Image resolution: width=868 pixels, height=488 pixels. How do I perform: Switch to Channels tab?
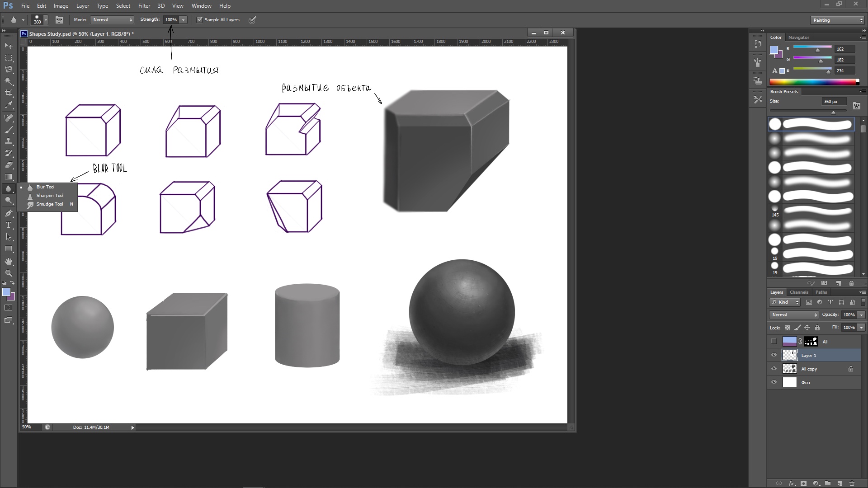(x=799, y=291)
